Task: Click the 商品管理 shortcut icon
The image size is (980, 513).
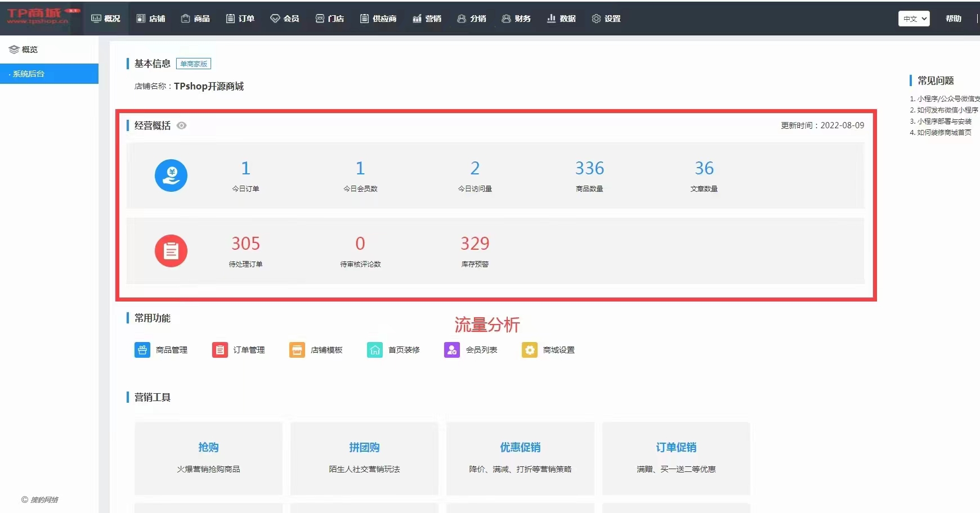Action: point(142,350)
